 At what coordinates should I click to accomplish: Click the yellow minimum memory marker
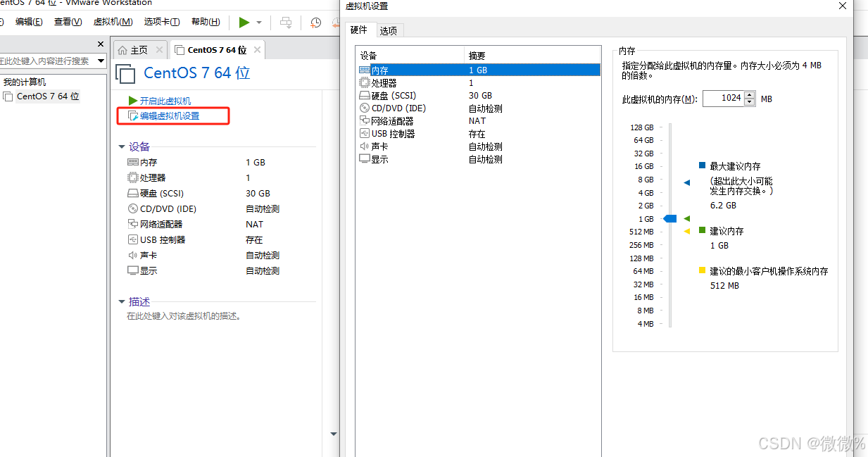point(687,232)
